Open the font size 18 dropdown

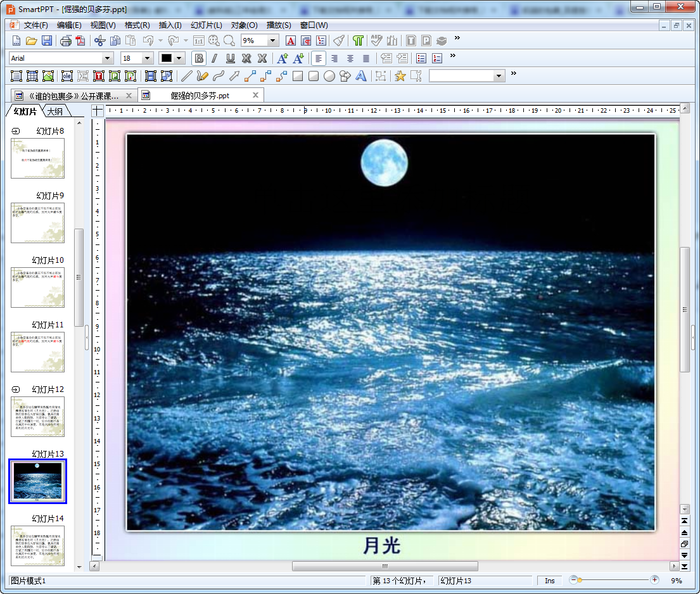coord(148,58)
